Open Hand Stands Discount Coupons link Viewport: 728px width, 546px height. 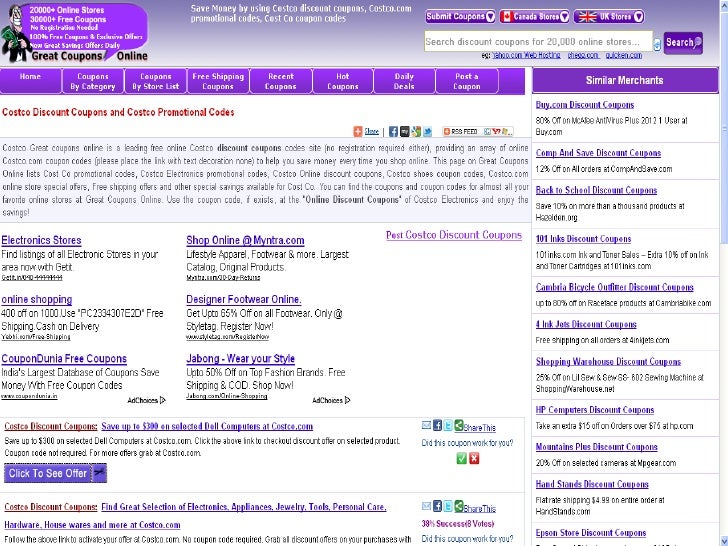click(x=592, y=484)
